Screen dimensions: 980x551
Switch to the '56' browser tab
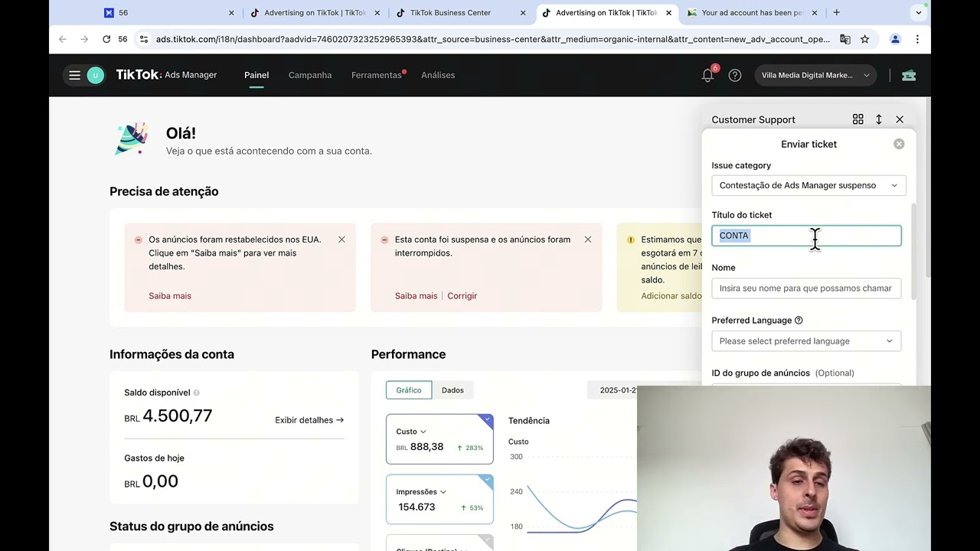point(169,13)
